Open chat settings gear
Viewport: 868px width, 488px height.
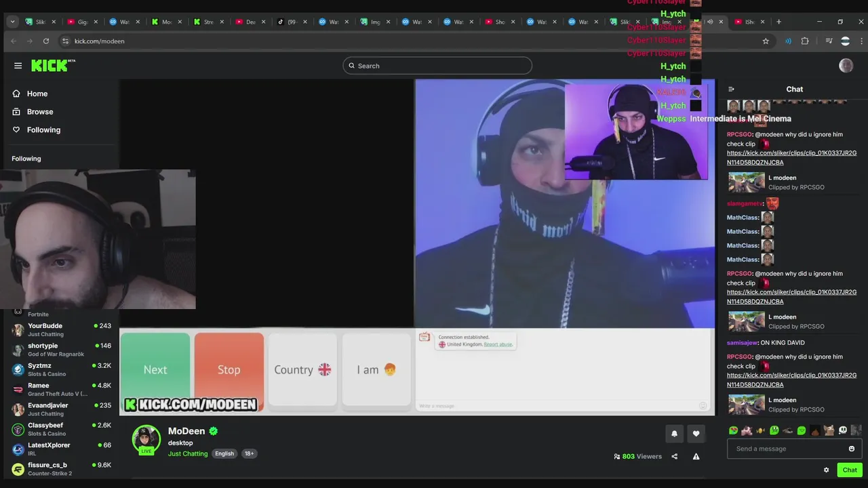(826, 470)
